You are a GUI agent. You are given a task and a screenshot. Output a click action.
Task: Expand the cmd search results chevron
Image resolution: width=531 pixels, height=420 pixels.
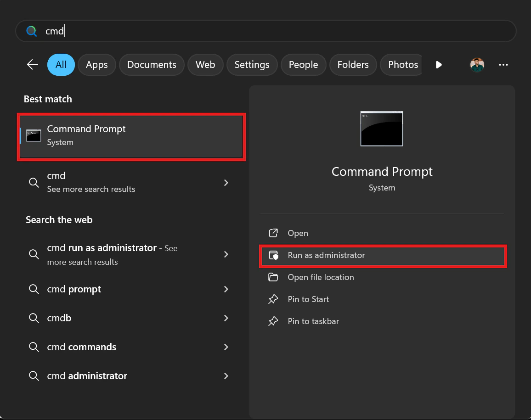[226, 183]
